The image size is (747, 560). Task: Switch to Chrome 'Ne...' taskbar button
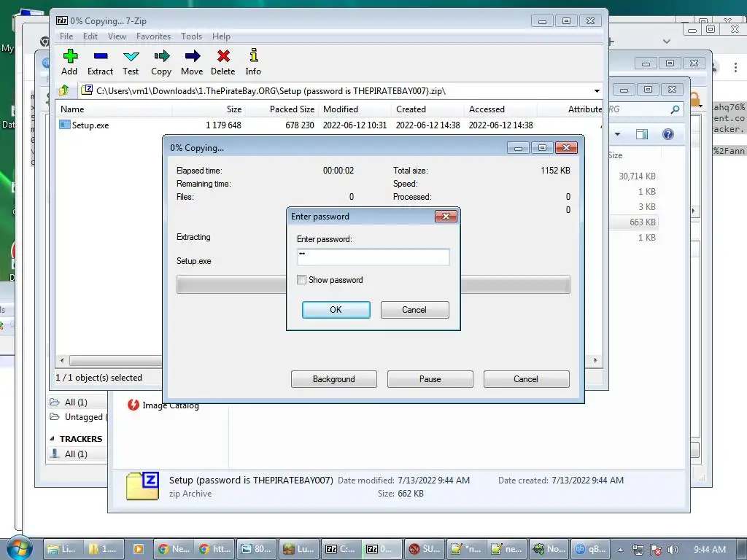coord(174,549)
